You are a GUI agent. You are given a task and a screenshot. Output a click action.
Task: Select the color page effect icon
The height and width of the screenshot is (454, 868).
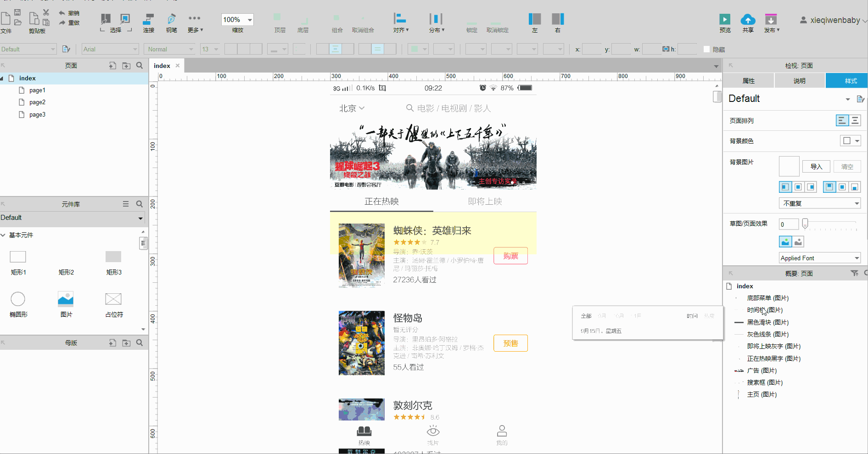pos(785,241)
